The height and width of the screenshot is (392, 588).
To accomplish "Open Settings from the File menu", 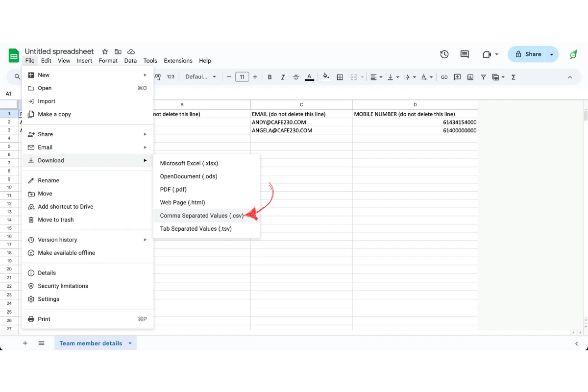I will pyautogui.click(x=88, y=299).
